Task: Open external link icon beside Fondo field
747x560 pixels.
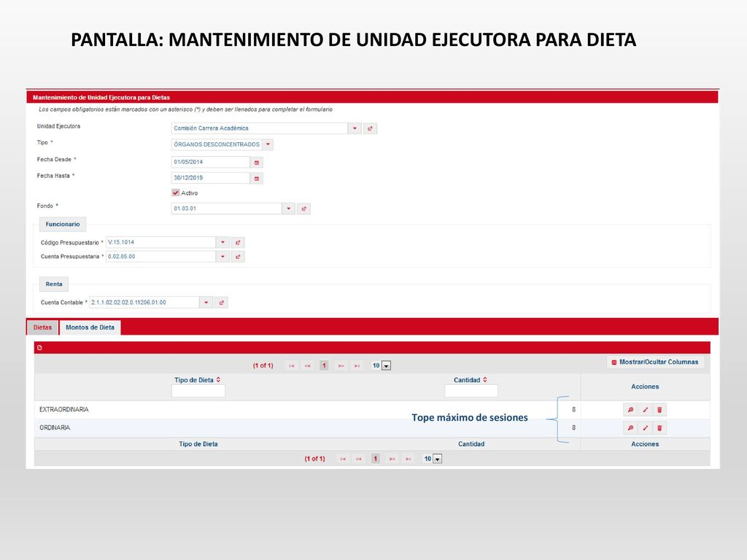Action: point(303,209)
